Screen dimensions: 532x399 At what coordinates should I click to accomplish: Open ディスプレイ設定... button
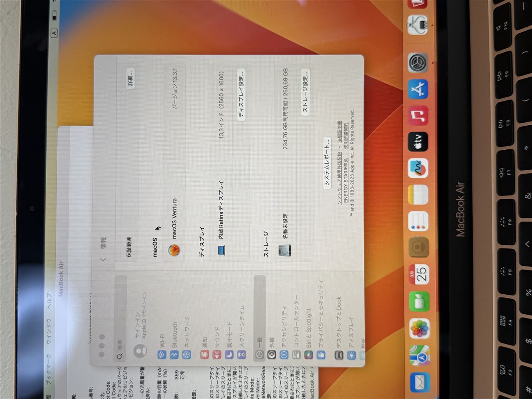[241, 94]
